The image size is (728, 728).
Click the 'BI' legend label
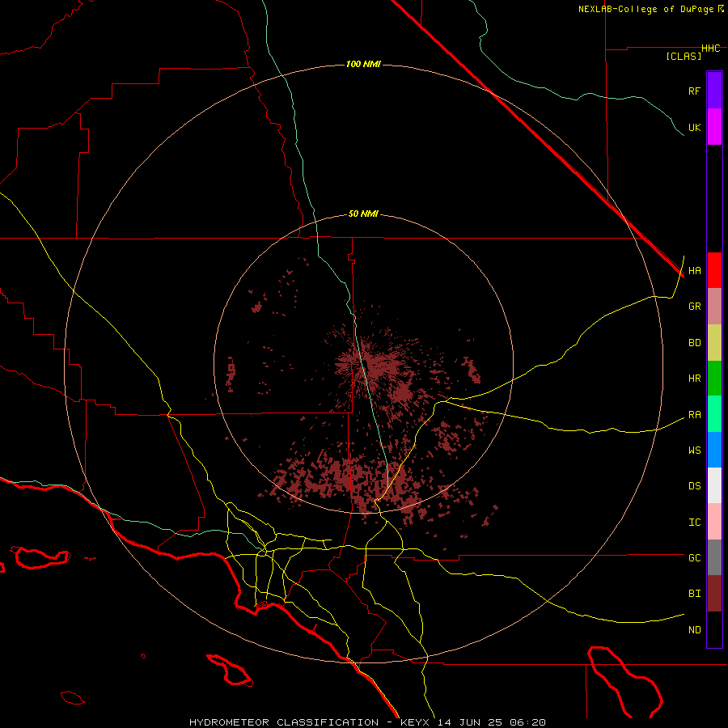click(x=694, y=594)
